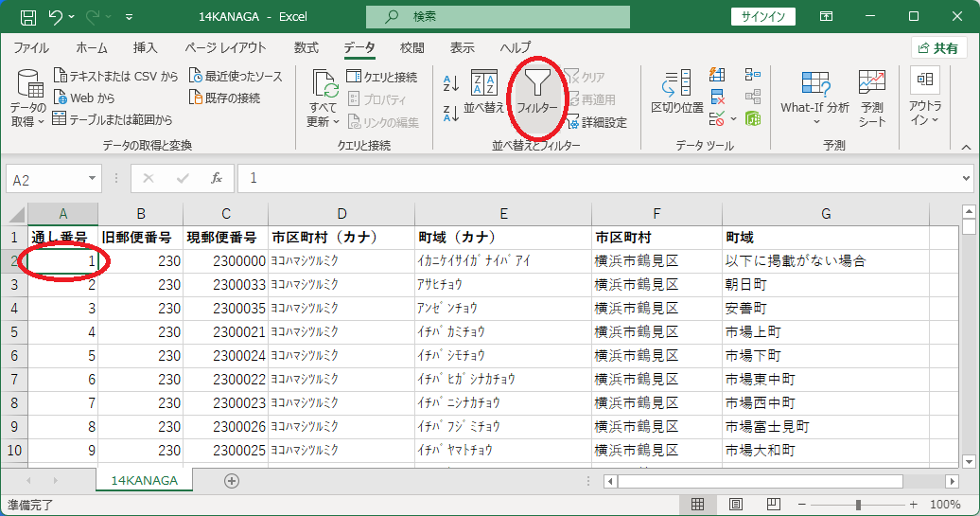Click Page Layout view icon
This screenshot has width=980, height=516.
click(736, 504)
